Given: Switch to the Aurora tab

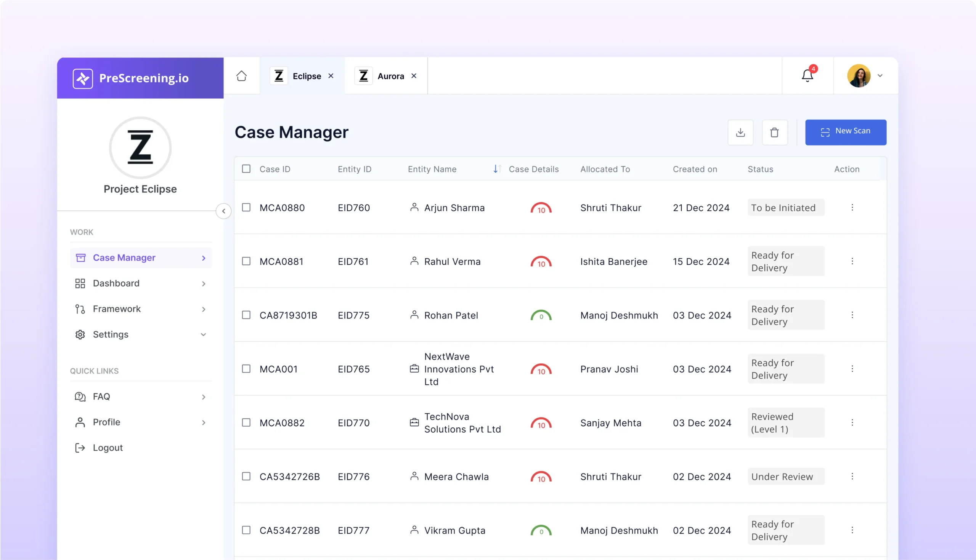Looking at the screenshot, I should (x=390, y=76).
